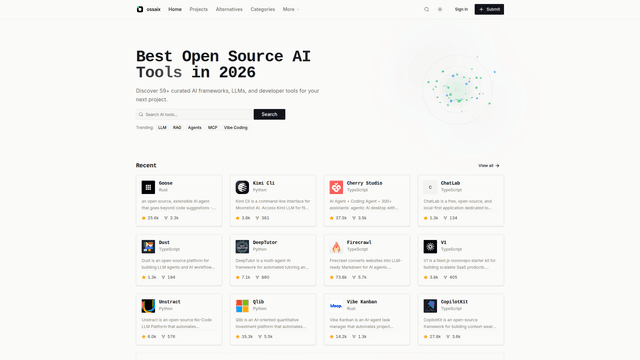Screen dimensions: 640x360
Task: Click the fork icon on Goose card
Action: tap(166, 218)
